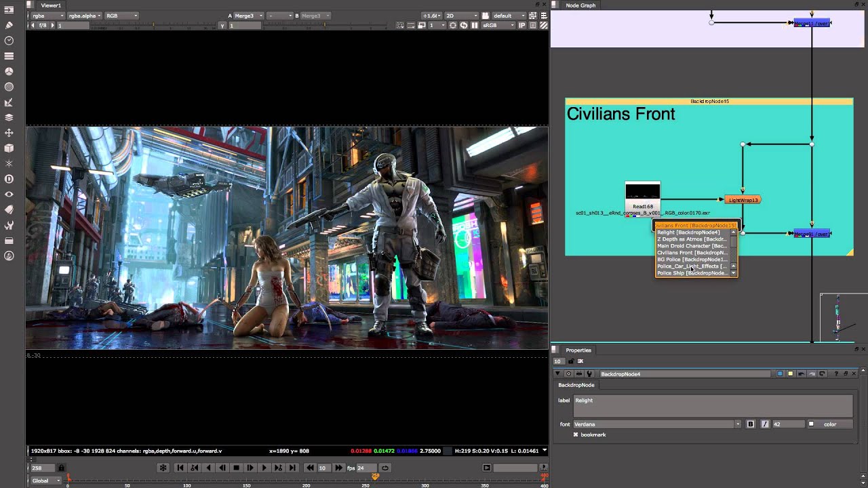The width and height of the screenshot is (868, 488).
Task: Toggle the IP input process button
Action: pos(522,25)
